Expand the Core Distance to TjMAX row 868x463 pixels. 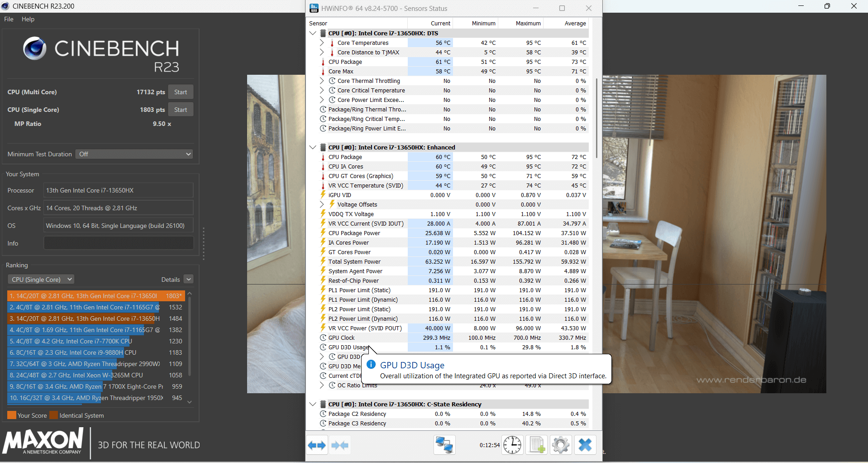pos(322,52)
